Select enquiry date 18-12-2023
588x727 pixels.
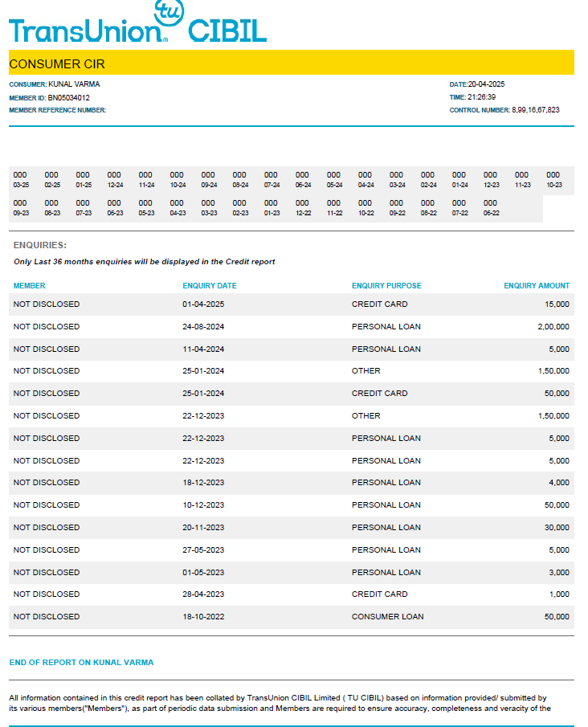coord(203,483)
